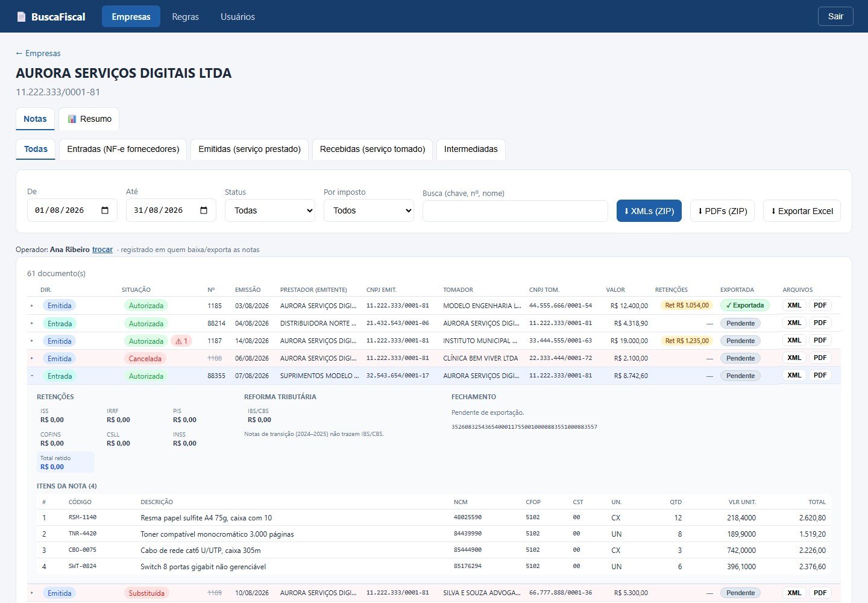The image size is (868, 603).
Task: Download PDFs (ZIP)
Action: tap(722, 210)
